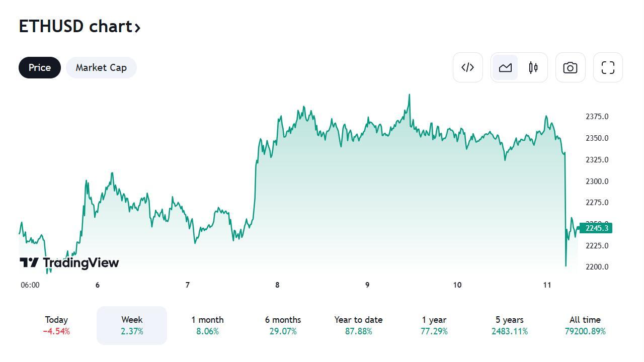The height and width of the screenshot is (362, 644).
Task: Select the Week time range
Action: point(132,325)
